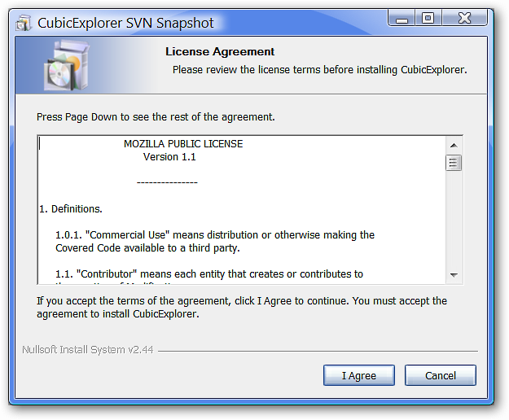
Task: Click 'Press Page Down to see the rest' text
Action: coord(156,116)
